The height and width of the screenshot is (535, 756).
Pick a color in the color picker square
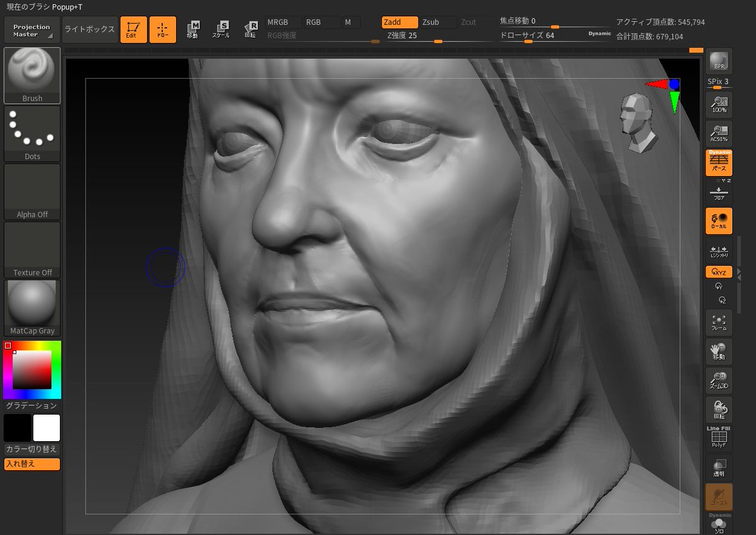coord(32,370)
